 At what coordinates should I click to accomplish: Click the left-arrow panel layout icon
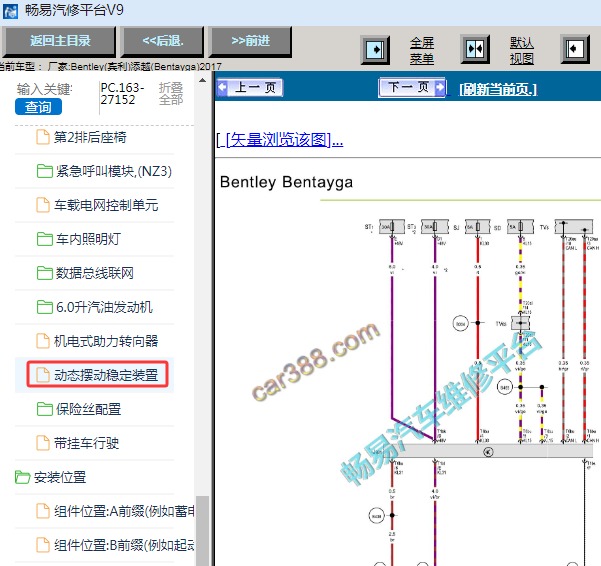[575, 49]
